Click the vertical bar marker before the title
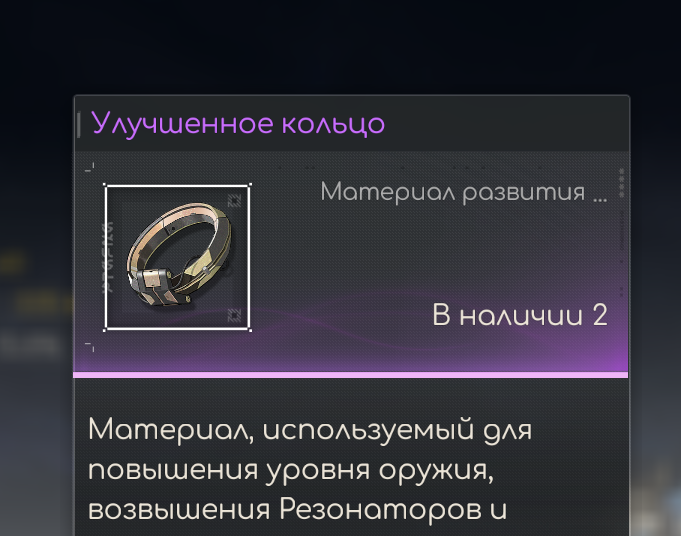Image resolution: width=681 pixels, height=536 pixels. tap(79, 124)
